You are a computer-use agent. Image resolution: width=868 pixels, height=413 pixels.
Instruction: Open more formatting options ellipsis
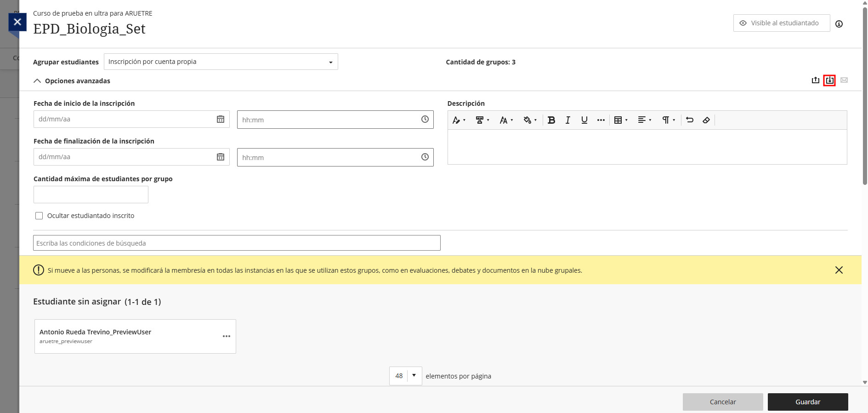(x=601, y=120)
